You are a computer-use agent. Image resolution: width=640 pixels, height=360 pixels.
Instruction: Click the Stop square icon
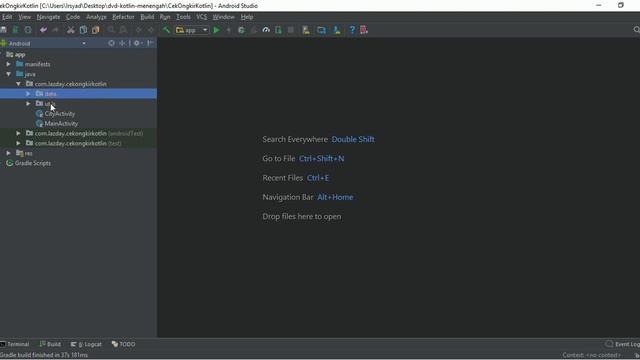(291, 30)
